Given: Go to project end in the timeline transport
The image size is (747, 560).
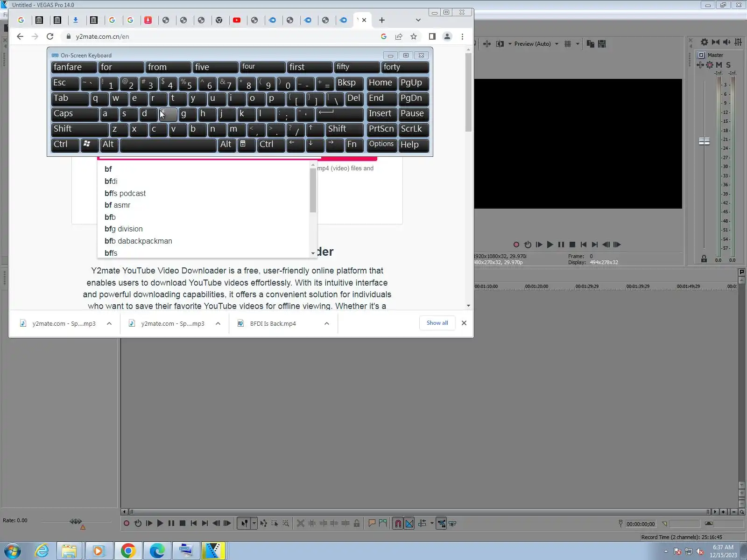Looking at the screenshot, I should (x=205, y=524).
